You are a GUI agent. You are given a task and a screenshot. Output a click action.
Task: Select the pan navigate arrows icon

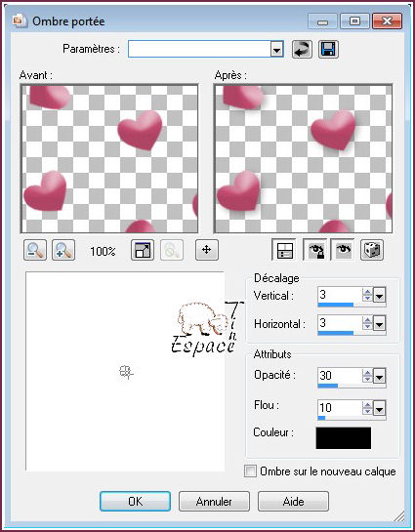[207, 250]
